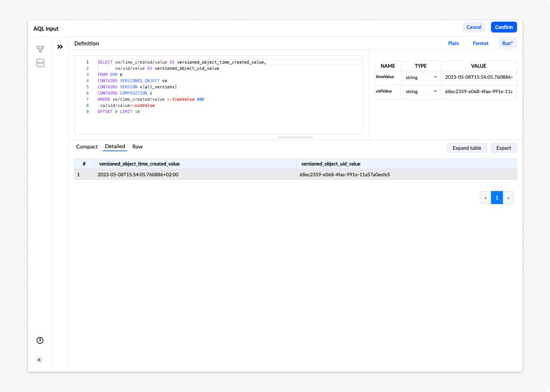Edit the uidValue value field
This screenshot has width=550, height=392.
click(478, 92)
